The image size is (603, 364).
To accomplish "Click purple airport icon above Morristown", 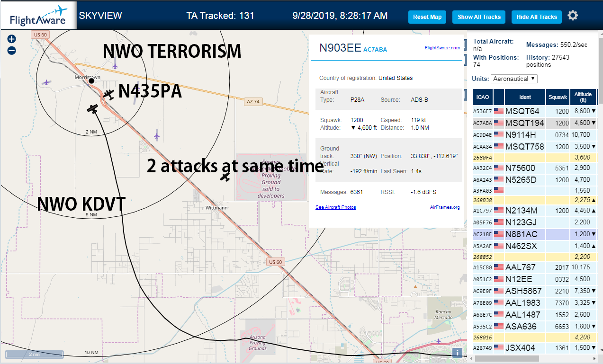I will [115, 66].
